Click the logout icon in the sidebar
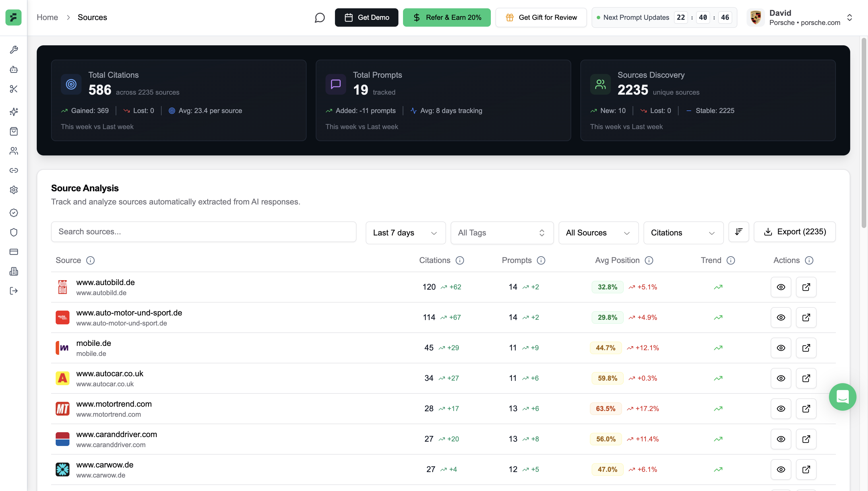Viewport: 868px width, 491px height. (x=13, y=291)
